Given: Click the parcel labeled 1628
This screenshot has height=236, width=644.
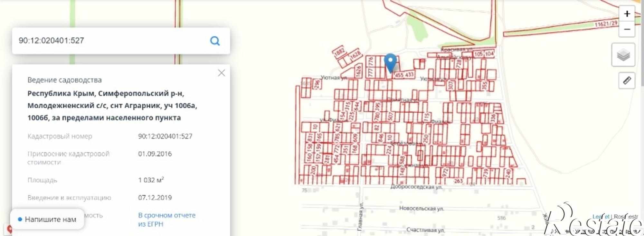Looking at the screenshot, I should click(x=355, y=55).
